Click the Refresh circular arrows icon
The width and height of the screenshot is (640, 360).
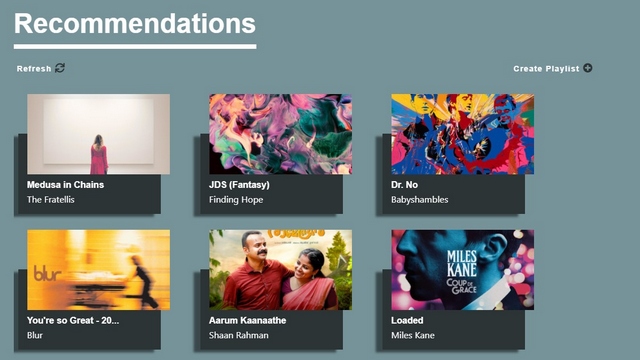click(x=60, y=68)
